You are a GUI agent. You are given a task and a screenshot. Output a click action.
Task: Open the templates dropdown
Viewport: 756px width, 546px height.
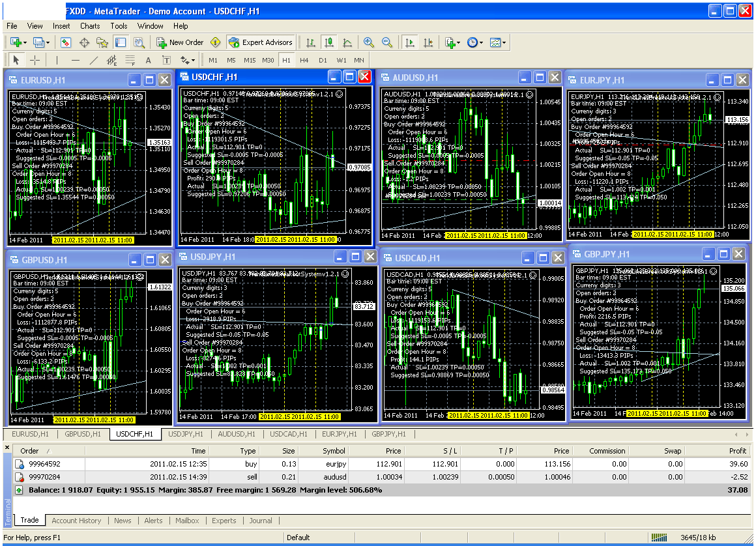pyautogui.click(x=504, y=42)
